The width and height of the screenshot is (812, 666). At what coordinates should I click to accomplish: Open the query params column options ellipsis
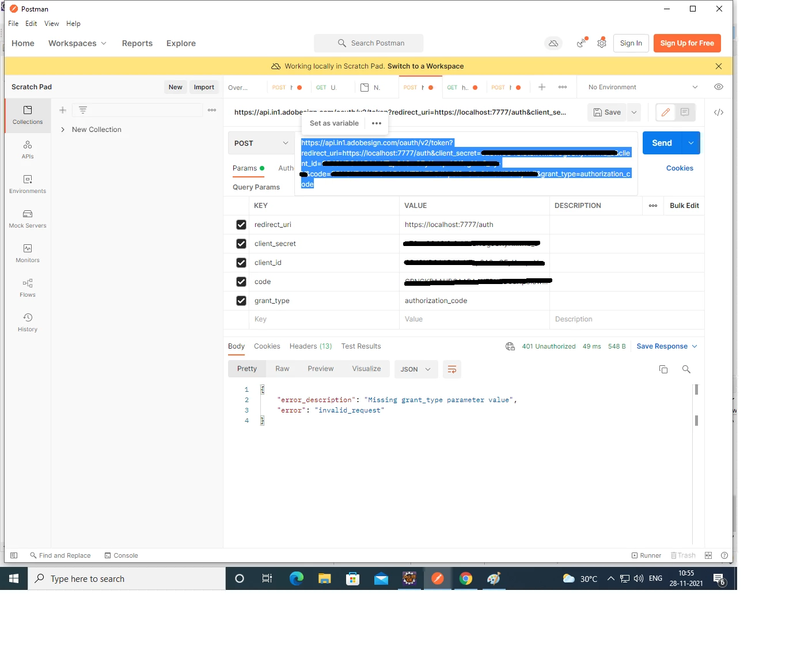[x=653, y=206]
